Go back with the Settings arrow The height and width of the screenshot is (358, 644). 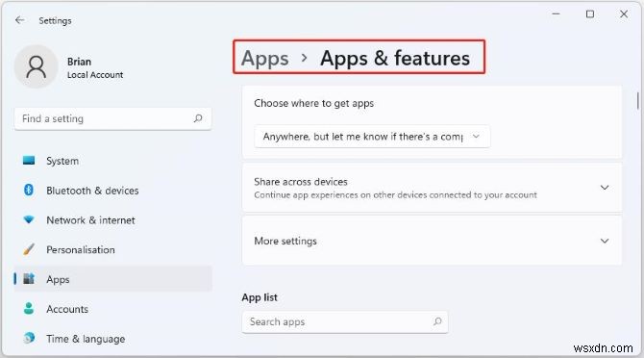[x=19, y=20]
